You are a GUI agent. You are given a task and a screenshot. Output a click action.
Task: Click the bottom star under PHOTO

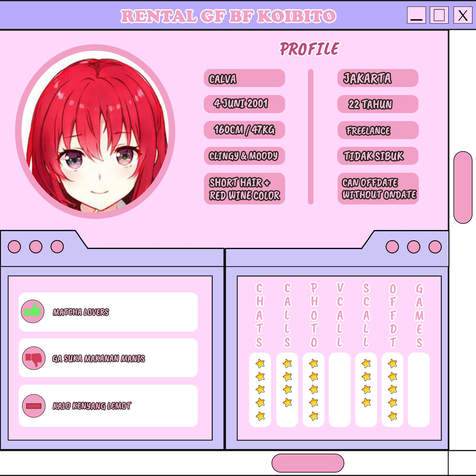click(314, 416)
